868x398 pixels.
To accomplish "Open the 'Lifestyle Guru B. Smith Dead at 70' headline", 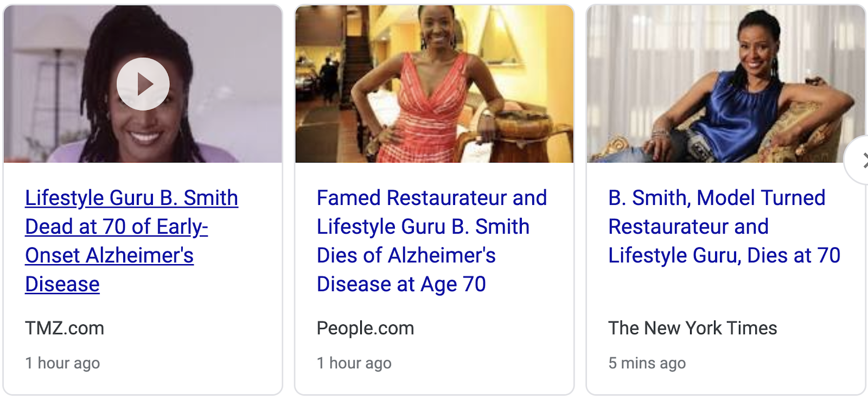I will [x=131, y=198].
